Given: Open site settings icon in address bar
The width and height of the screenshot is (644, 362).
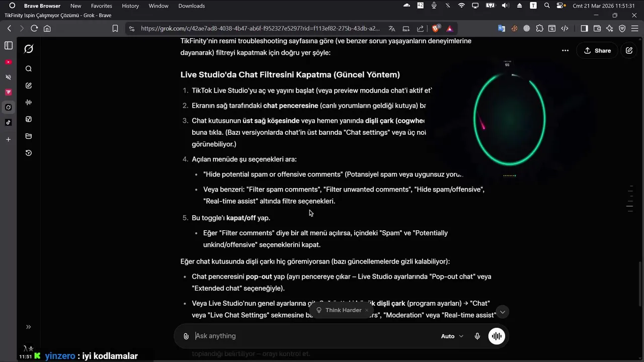Looking at the screenshot, I should [x=132, y=29].
